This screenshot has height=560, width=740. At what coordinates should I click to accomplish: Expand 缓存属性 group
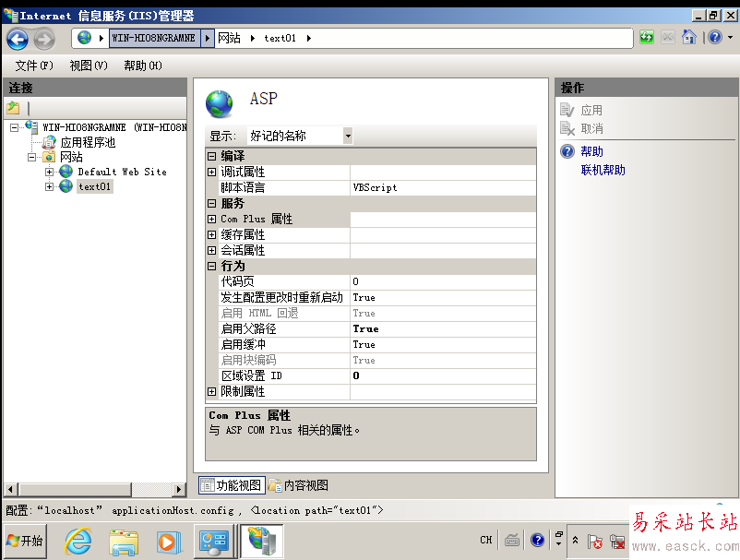point(212,234)
